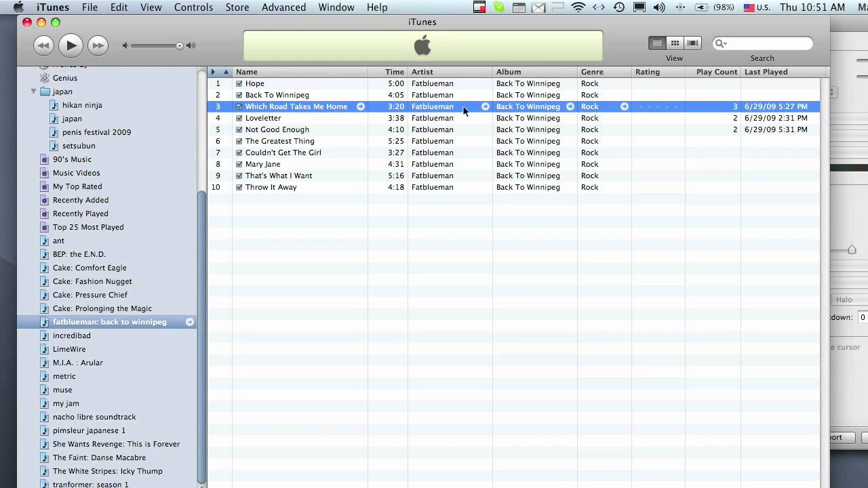Click the sidebar vertical scrollbar
The height and width of the screenshot is (488, 868).
click(201, 338)
